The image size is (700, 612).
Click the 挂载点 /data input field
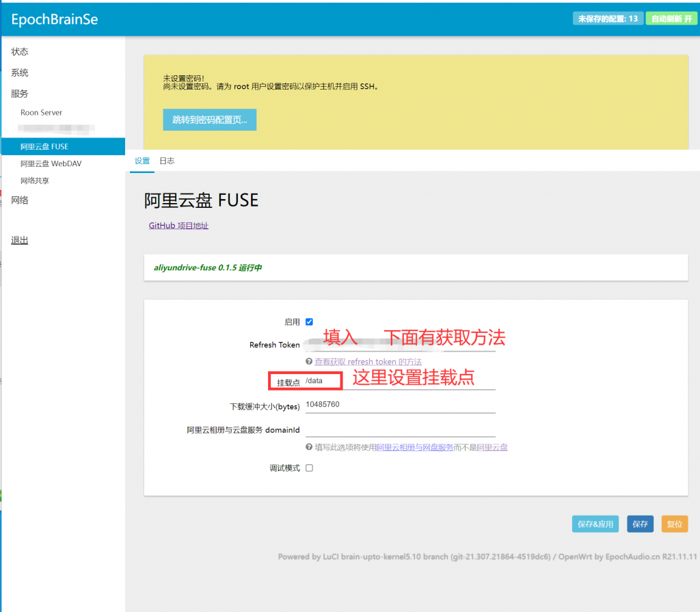pos(400,382)
